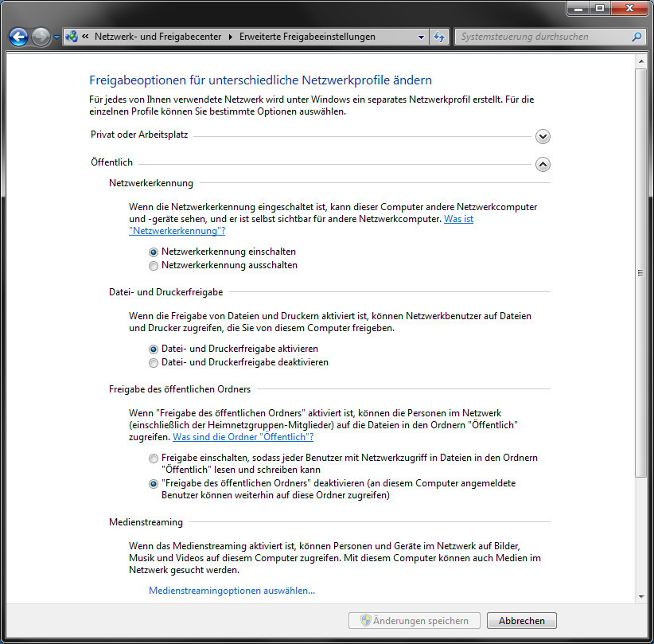Click the Erweiterte Freigabeeinstellungen breadcrumb
Screen dimensions: 654x644
307,37
